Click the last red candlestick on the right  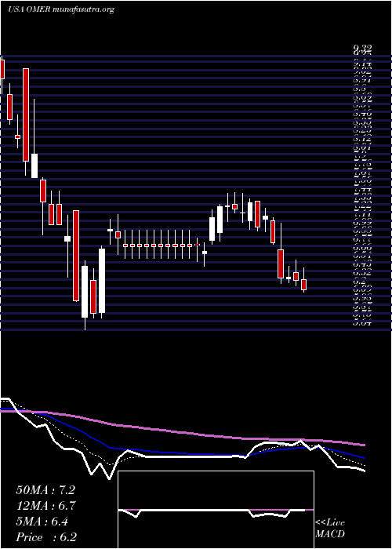tap(304, 284)
